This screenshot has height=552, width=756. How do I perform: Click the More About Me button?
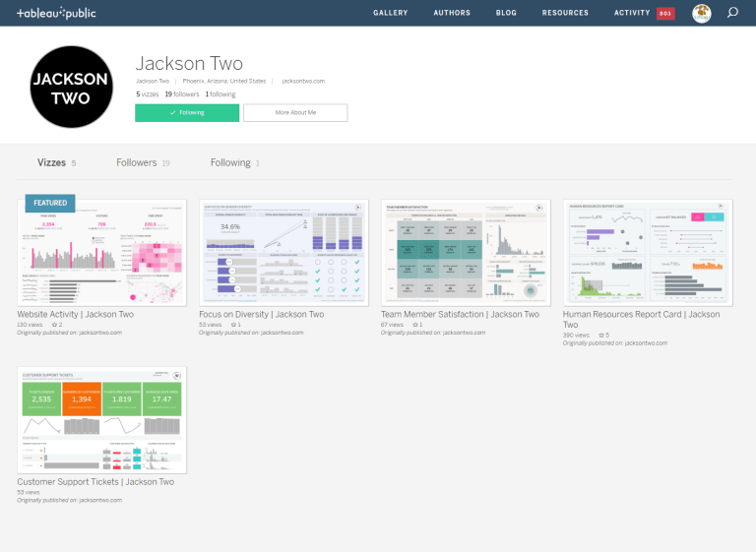[x=295, y=113]
